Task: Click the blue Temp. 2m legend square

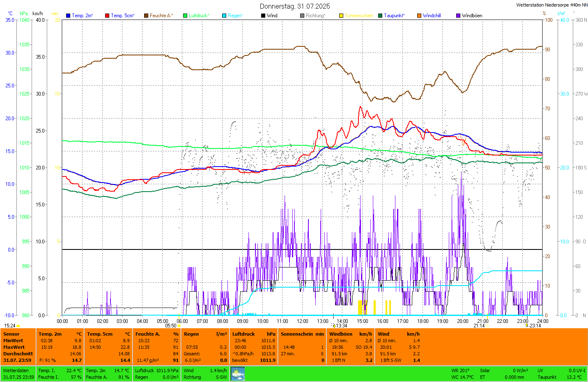Action: coord(68,16)
